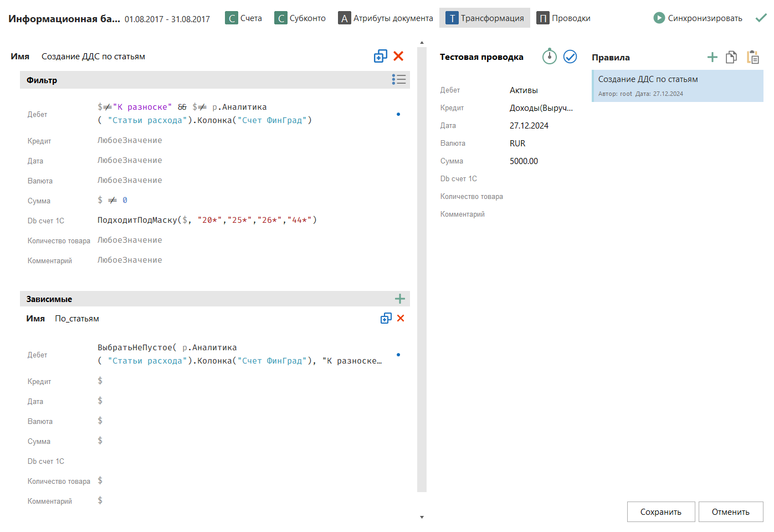Click the blue dot beside dependent Дебет expression
The height and width of the screenshot is (532, 774).
[398, 355]
